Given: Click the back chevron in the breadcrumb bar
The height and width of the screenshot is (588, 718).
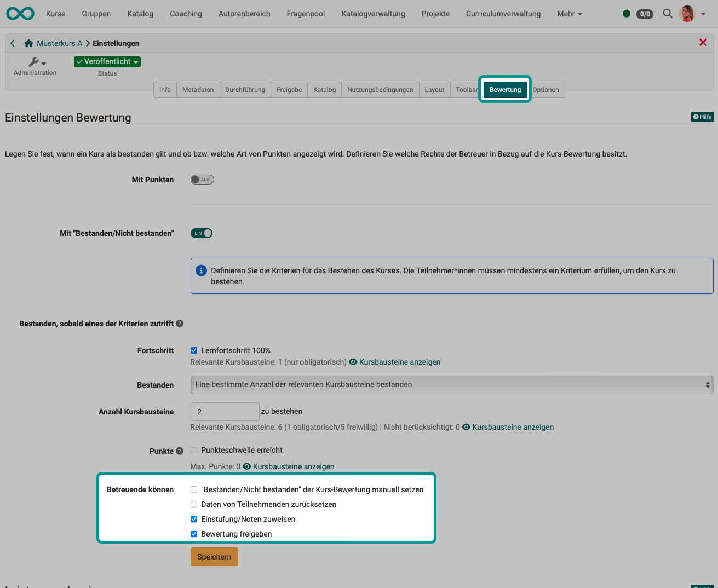Looking at the screenshot, I should click(12, 43).
